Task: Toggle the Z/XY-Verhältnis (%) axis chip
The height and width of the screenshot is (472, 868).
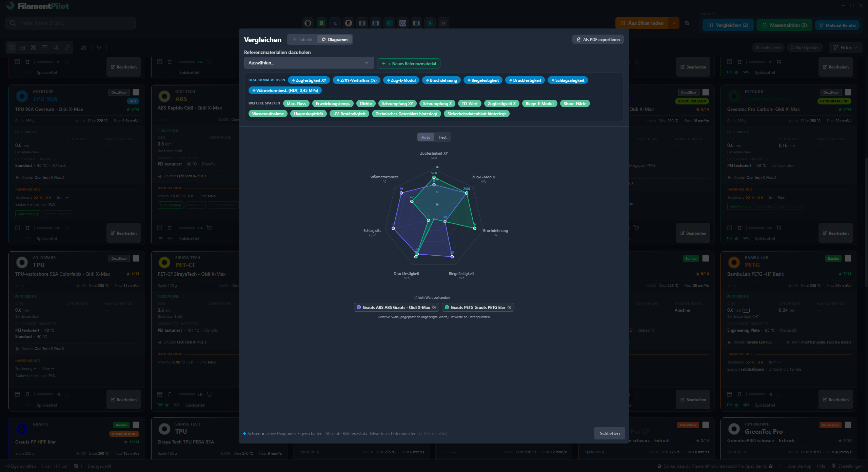Action: tap(356, 80)
